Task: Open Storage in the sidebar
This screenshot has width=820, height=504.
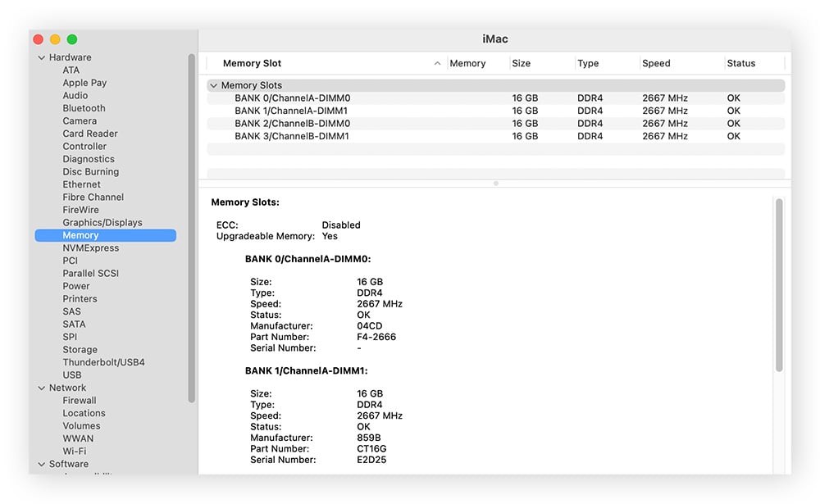Action: point(80,350)
